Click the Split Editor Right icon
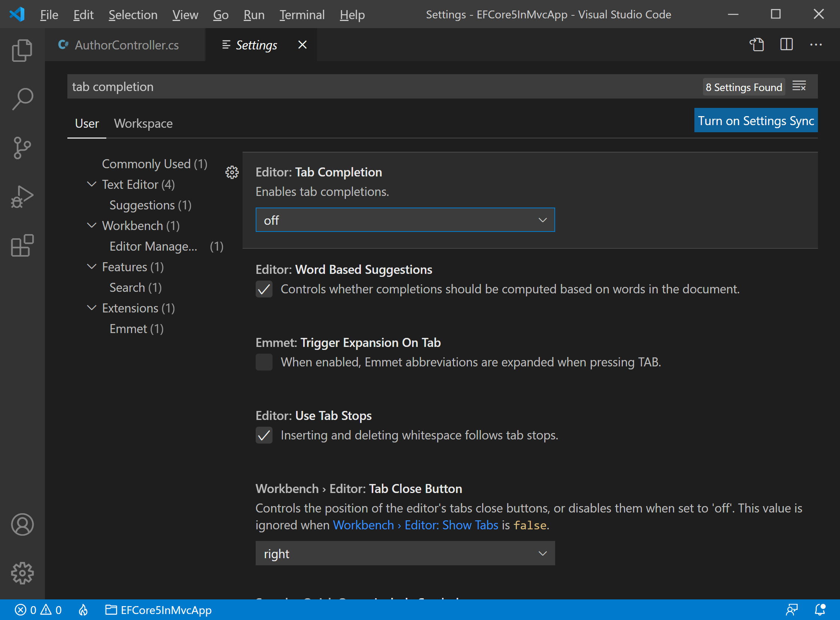 click(x=786, y=45)
